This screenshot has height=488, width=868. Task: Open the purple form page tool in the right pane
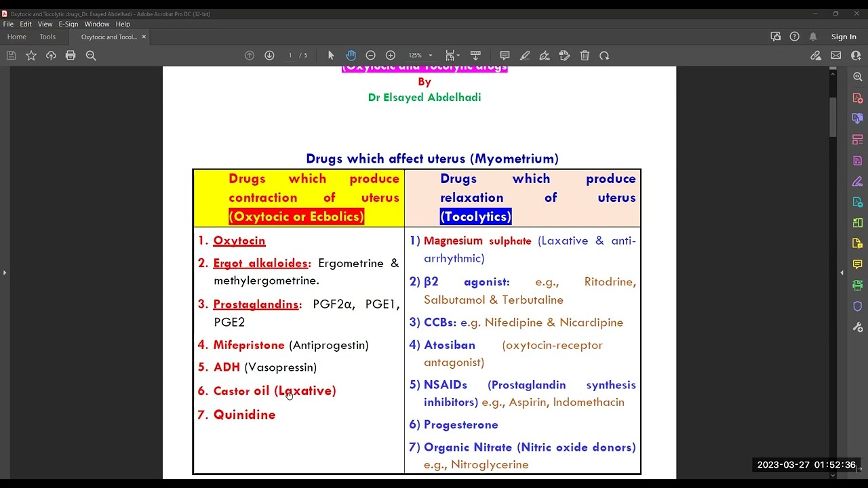858,161
